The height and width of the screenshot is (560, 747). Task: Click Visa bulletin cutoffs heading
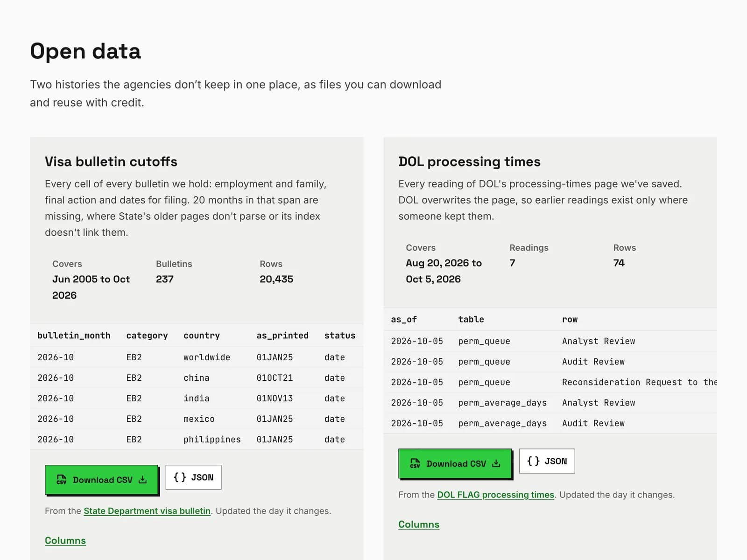point(111,161)
